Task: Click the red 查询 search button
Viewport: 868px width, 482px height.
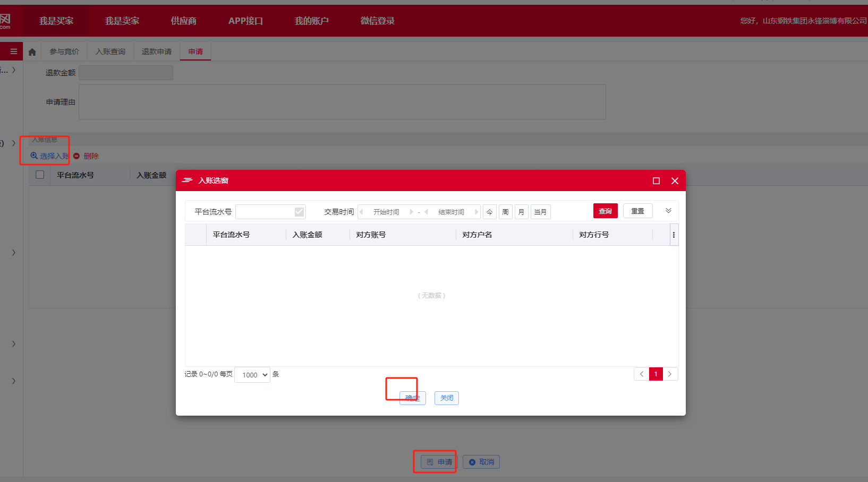Action: pos(606,211)
